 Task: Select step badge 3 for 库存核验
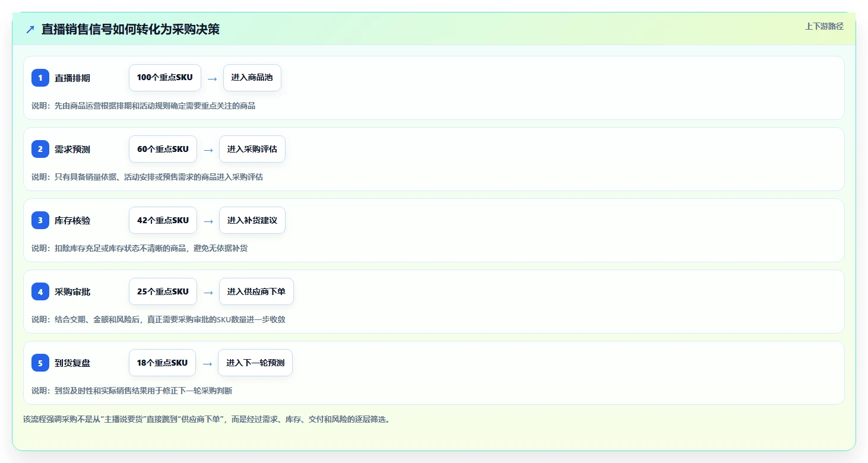tap(40, 220)
